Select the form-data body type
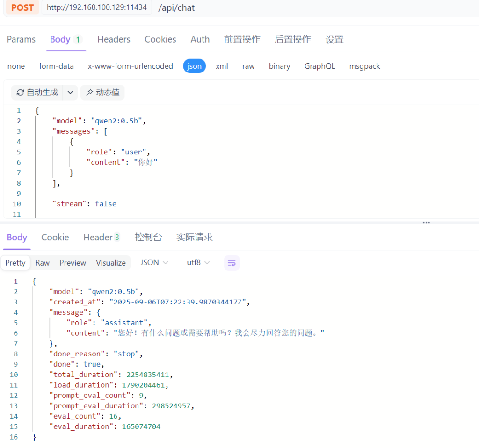The height and width of the screenshot is (448, 479). [x=56, y=66]
